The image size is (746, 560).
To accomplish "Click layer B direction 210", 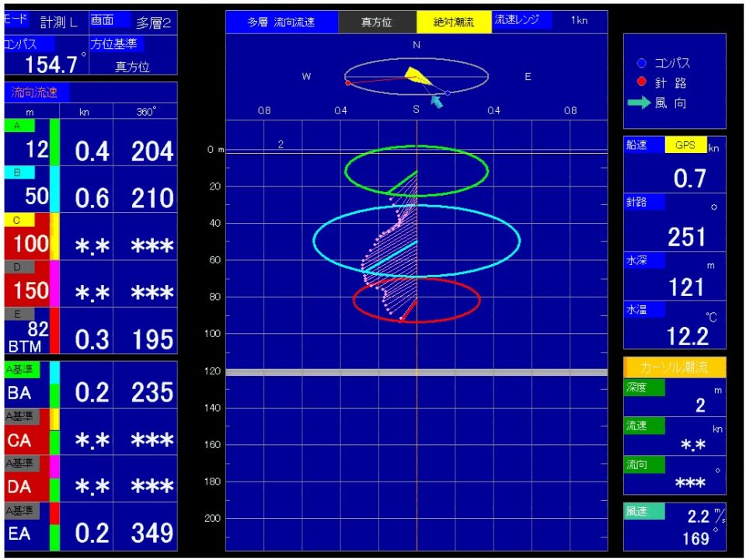I will tap(152, 198).
